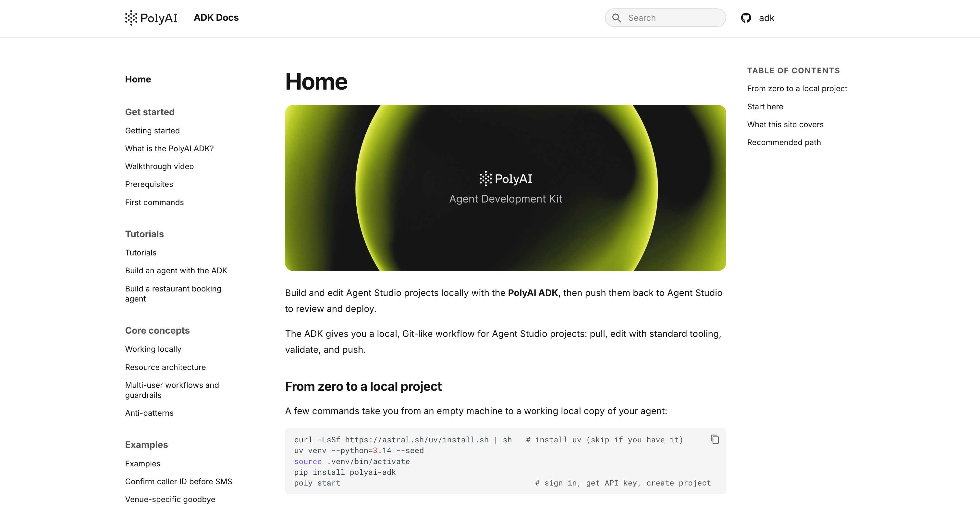The height and width of the screenshot is (505, 980).
Task: Jump to Recommended path section
Action: tap(784, 142)
